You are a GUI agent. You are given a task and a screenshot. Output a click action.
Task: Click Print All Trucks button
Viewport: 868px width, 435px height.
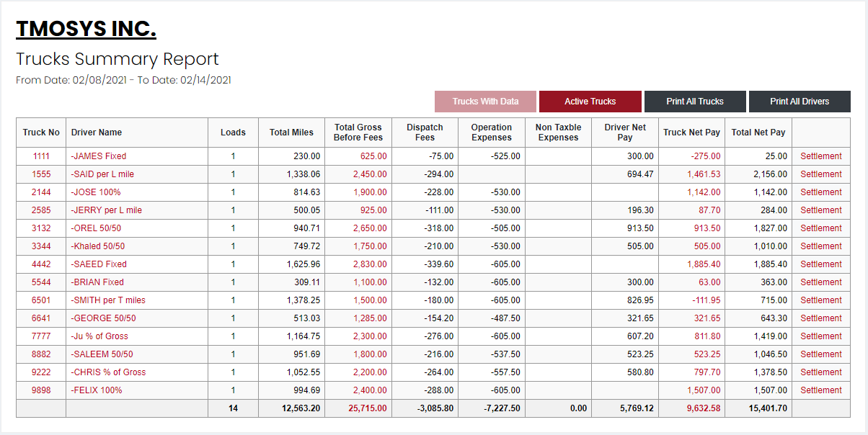click(695, 102)
